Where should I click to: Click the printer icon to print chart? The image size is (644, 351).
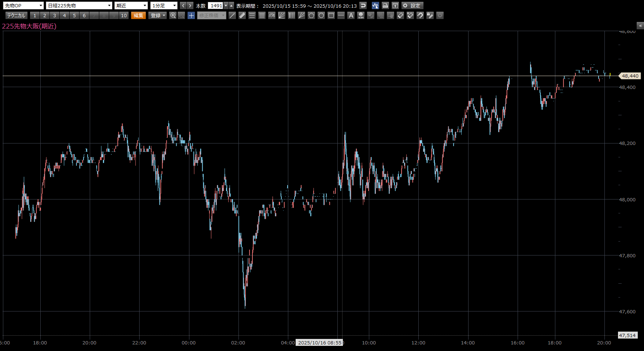[385, 5]
